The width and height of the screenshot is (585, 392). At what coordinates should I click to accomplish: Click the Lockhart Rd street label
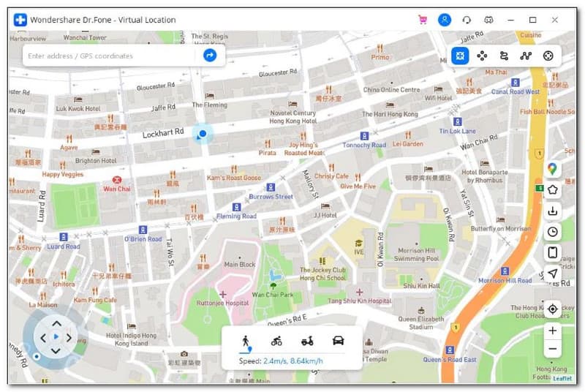click(163, 133)
